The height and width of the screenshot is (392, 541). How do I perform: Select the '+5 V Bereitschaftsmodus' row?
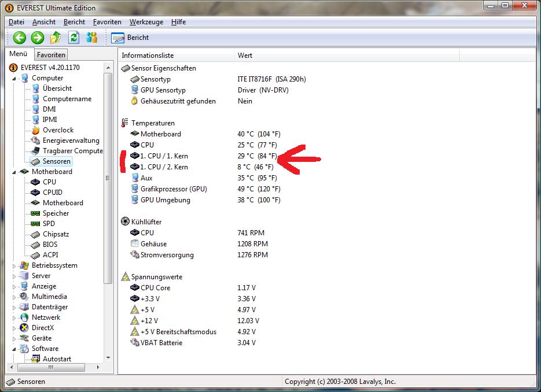click(x=193, y=332)
